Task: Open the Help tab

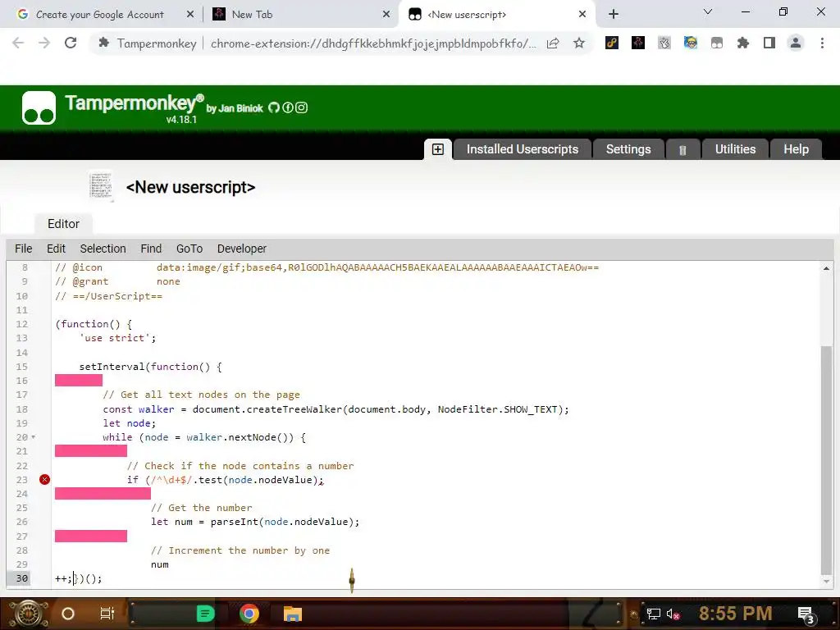Action: point(796,149)
